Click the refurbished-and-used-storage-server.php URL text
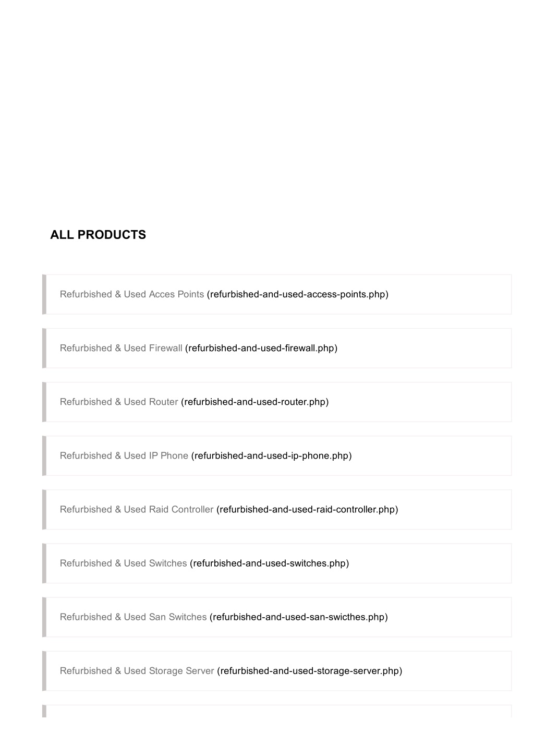This screenshot has height=756, width=534. pyautogui.click(x=310, y=670)
